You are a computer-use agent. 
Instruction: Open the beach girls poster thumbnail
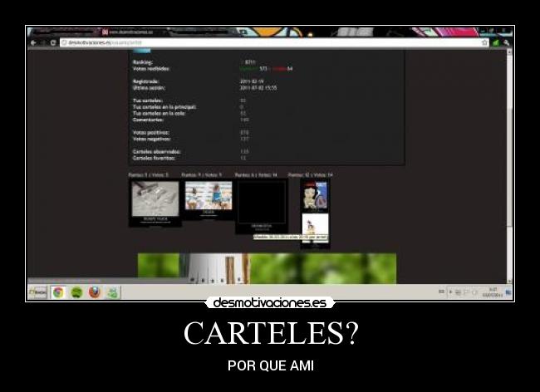click(209, 199)
